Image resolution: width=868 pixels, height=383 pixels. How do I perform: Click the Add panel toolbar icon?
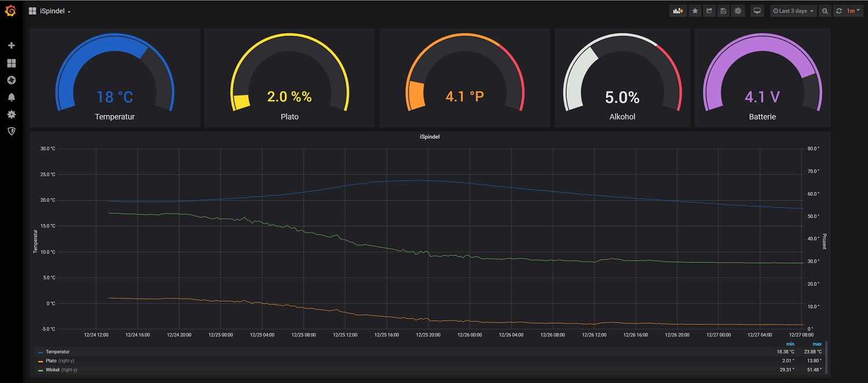pos(678,11)
